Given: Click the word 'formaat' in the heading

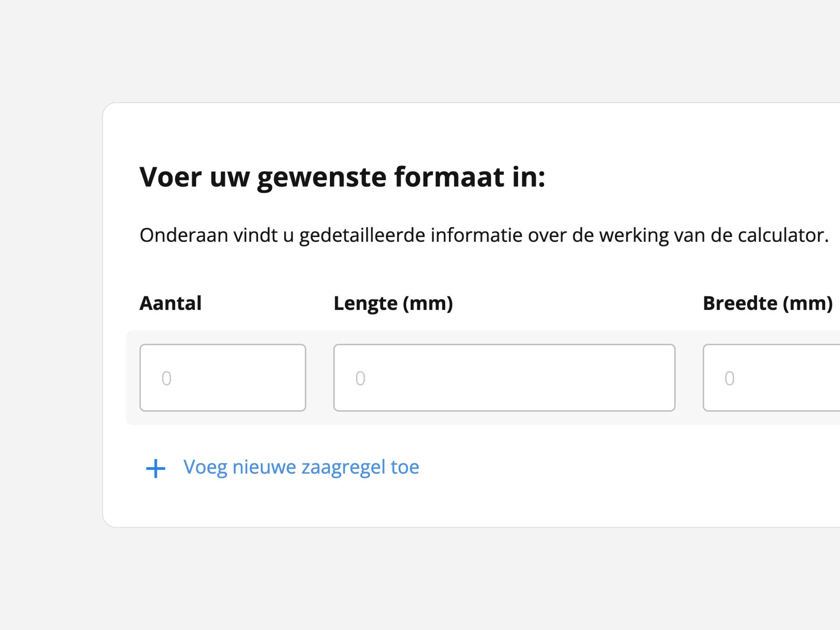Looking at the screenshot, I should point(449,177).
